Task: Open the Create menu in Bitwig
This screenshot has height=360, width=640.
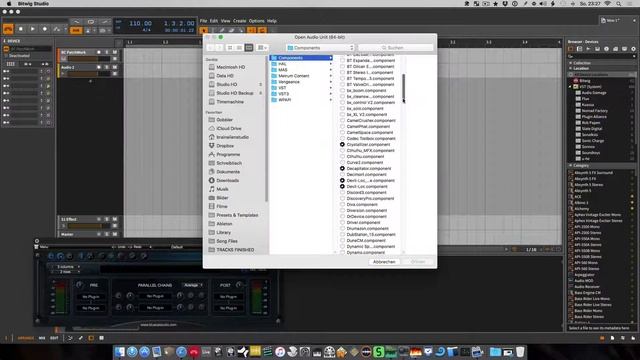Action: click(239, 21)
